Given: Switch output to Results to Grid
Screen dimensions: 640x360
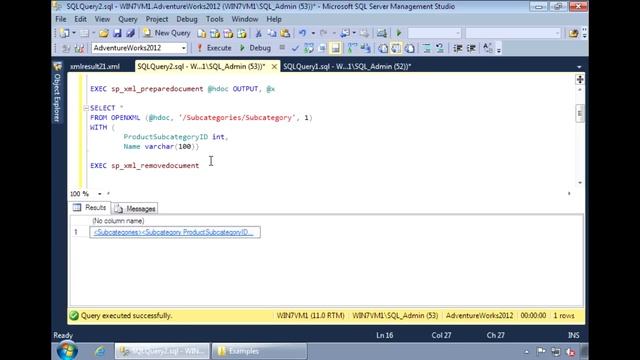Looking at the screenshot, I should click(x=396, y=48).
